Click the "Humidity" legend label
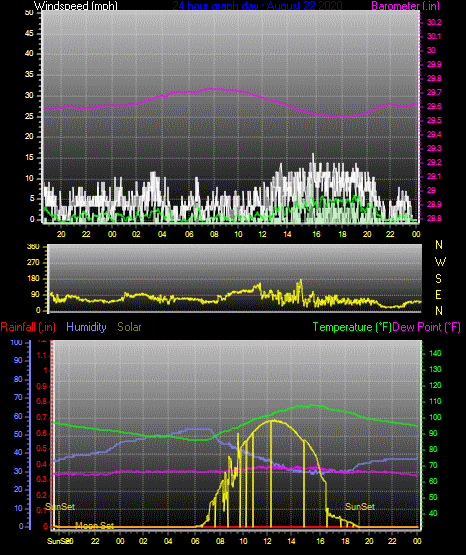Viewport: 466px width, 555px height. tap(86, 327)
